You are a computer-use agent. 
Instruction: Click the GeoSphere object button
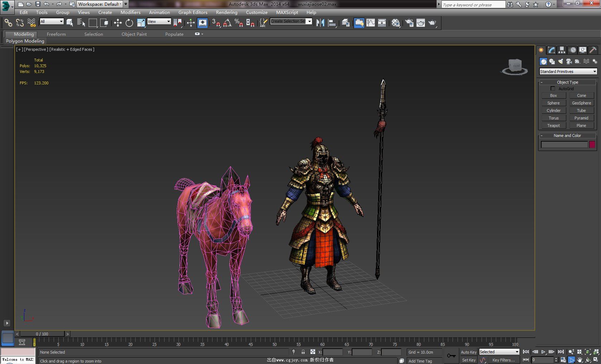(x=581, y=103)
